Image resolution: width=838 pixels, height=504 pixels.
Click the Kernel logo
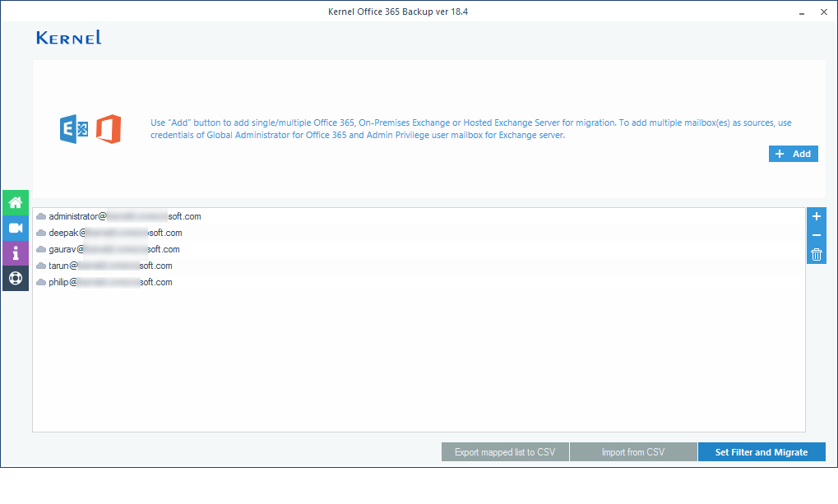[x=69, y=38]
